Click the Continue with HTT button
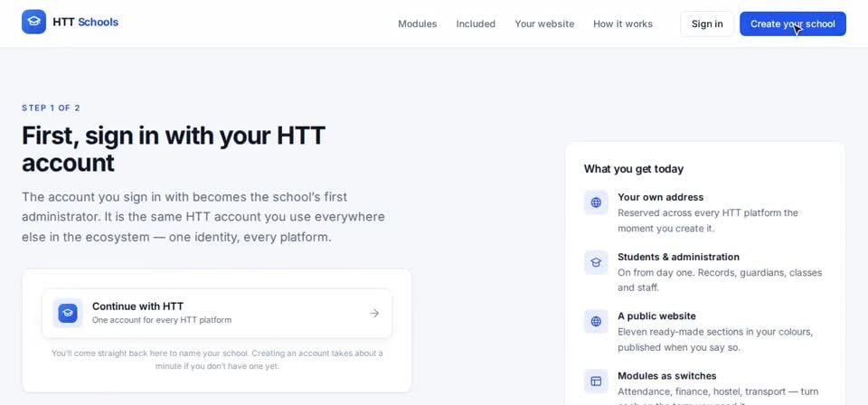 click(x=217, y=313)
